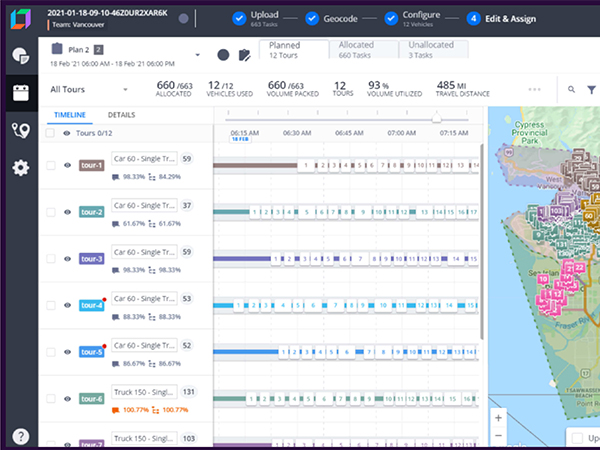Open tour-6 vehicle Truck 150 dropdown
Screen dimensions: 600x450
(x=144, y=392)
